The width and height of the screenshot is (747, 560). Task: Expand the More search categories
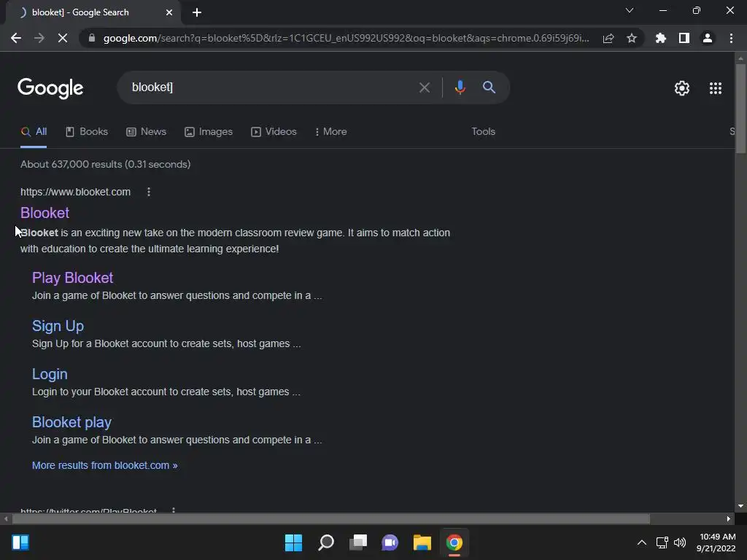(x=330, y=132)
